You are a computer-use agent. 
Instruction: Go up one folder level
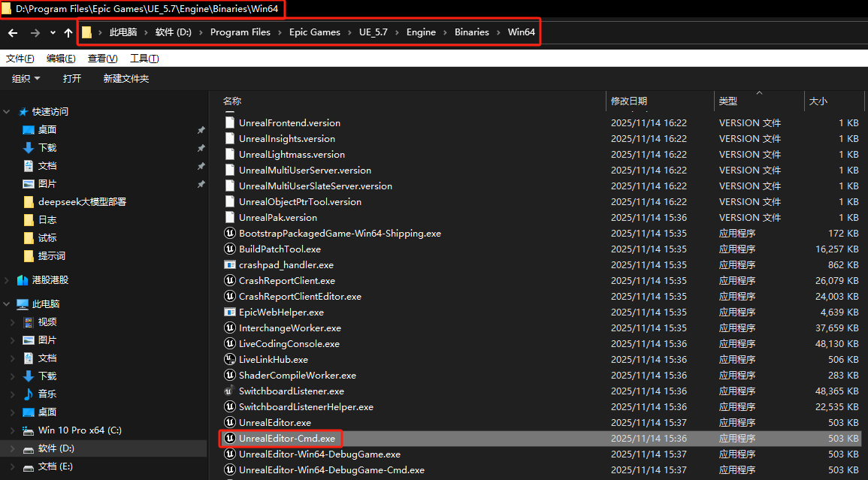click(68, 32)
